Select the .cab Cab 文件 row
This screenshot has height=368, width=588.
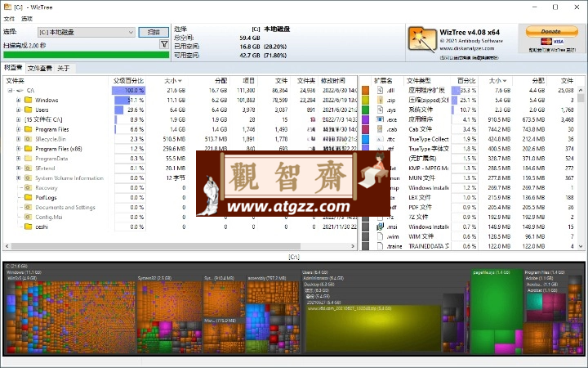pos(473,129)
